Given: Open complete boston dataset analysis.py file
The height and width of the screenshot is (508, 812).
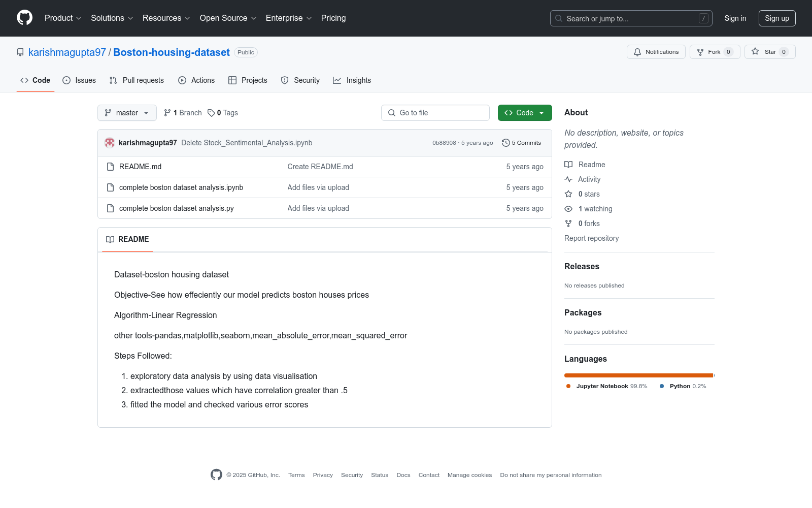Looking at the screenshot, I should tap(177, 208).
